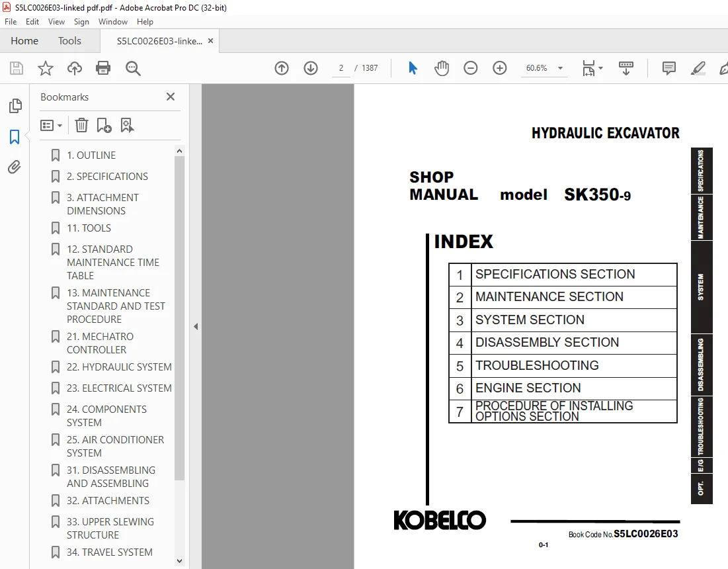The image size is (728, 569).
Task: Open bookmark 11. TOOLS
Action: tap(89, 228)
